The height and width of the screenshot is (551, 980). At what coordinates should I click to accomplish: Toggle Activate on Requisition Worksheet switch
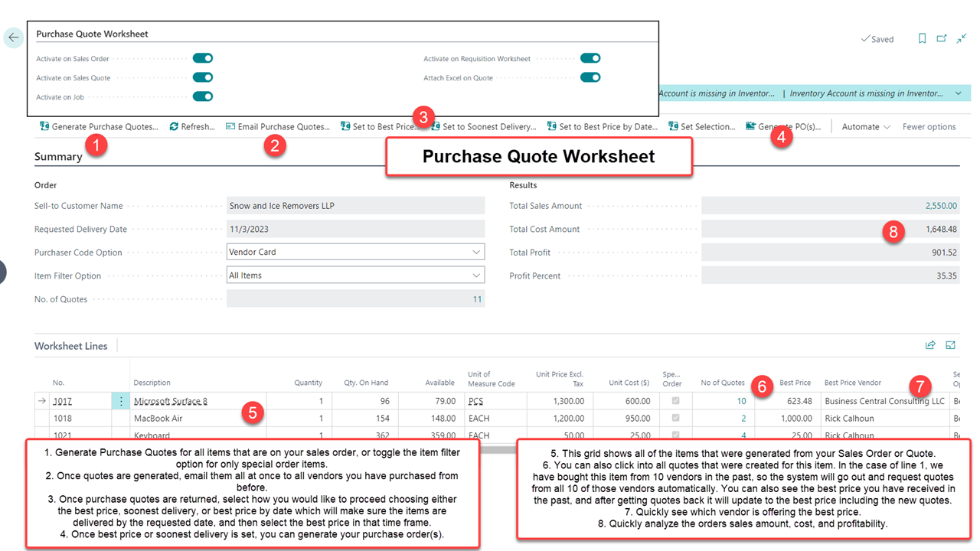(590, 58)
